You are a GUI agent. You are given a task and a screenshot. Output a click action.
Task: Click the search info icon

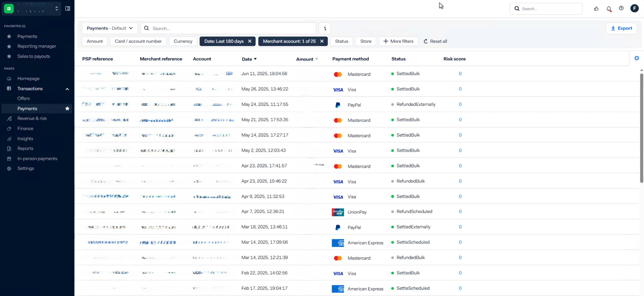325,28
